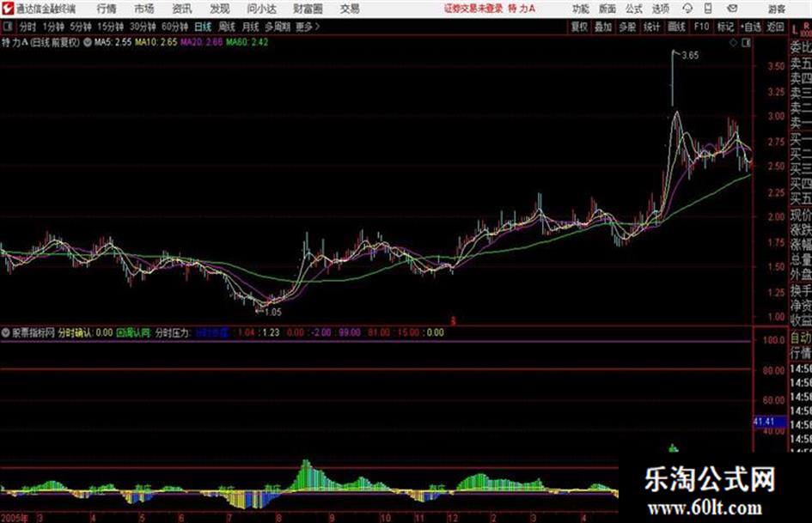Click the 画线 drawing button
The height and width of the screenshot is (523, 812).
pyautogui.click(x=676, y=27)
